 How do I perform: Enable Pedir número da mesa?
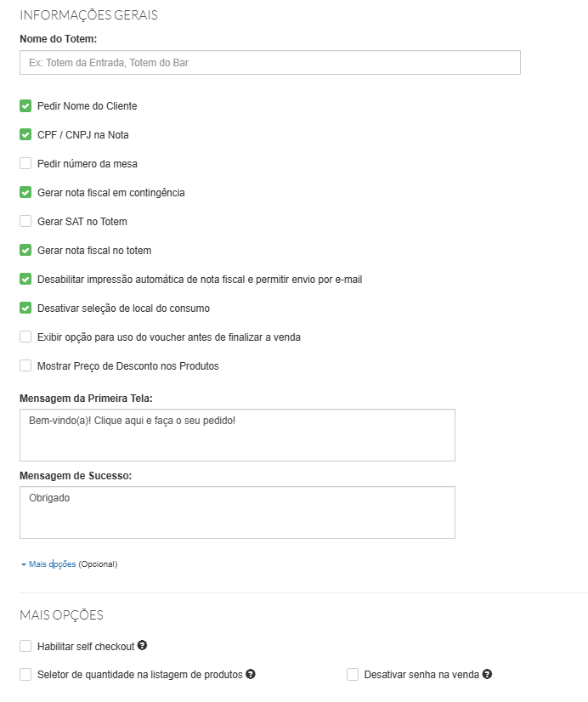tap(25, 163)
